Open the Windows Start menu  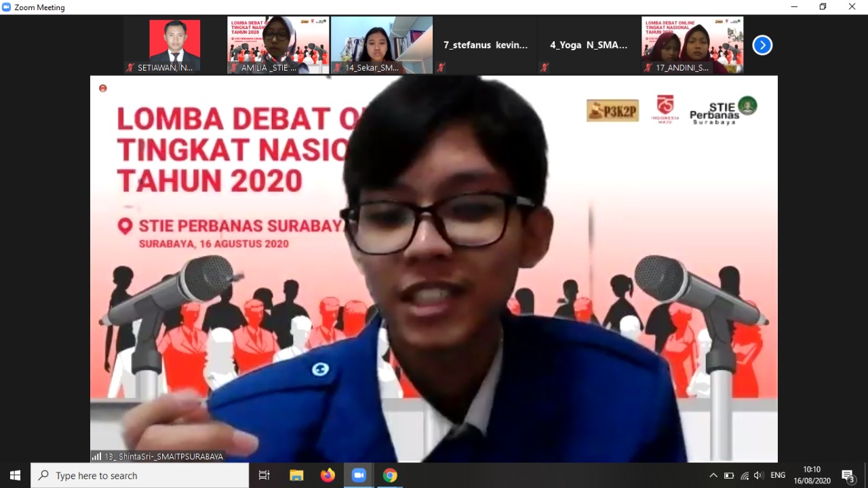click(15, 475)
